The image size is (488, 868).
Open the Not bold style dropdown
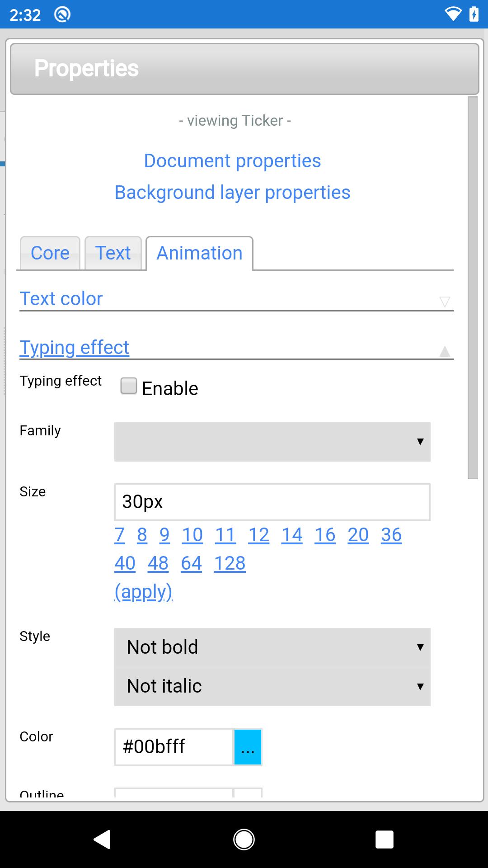pos(272,647)
